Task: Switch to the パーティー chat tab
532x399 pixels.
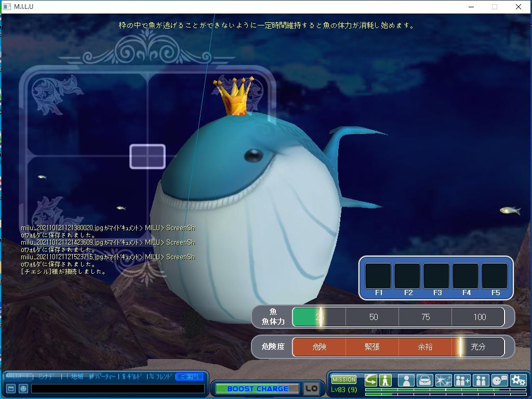Action: (103, 377)
